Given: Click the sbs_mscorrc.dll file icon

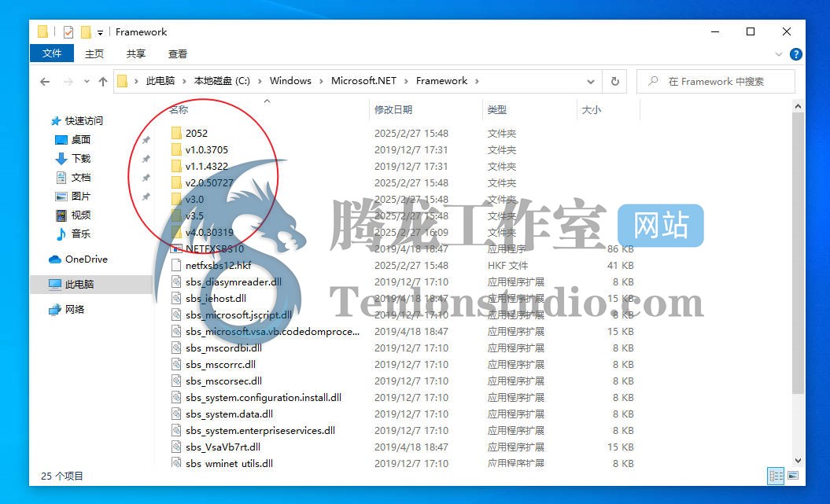Looking at the screenshot, I should click(176, 364).
